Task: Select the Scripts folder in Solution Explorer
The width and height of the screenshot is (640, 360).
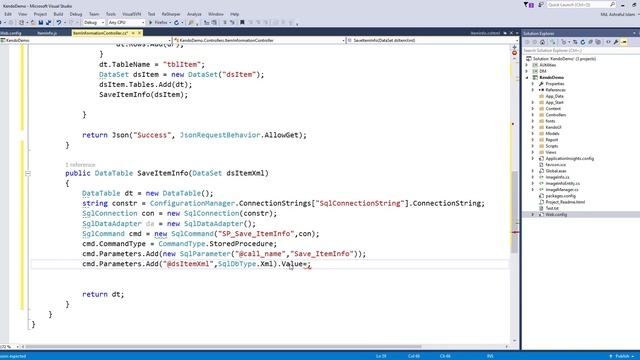Action: coord(551,146)
